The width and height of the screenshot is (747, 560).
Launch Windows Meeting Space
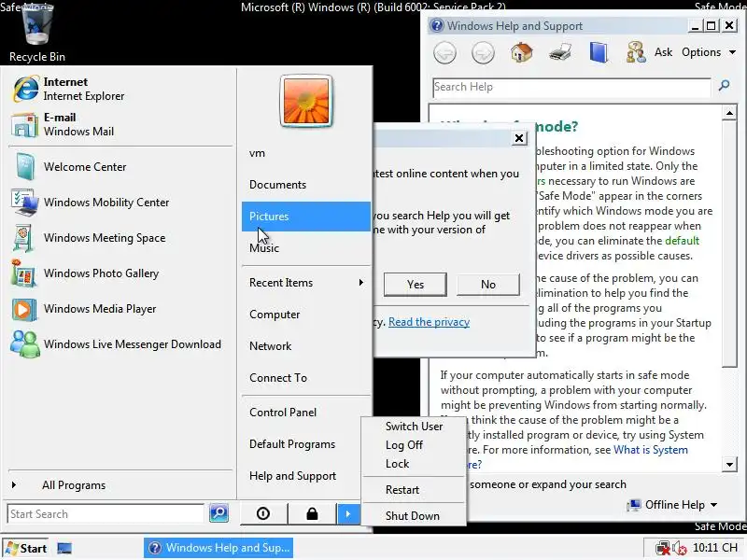click(120, 238)
